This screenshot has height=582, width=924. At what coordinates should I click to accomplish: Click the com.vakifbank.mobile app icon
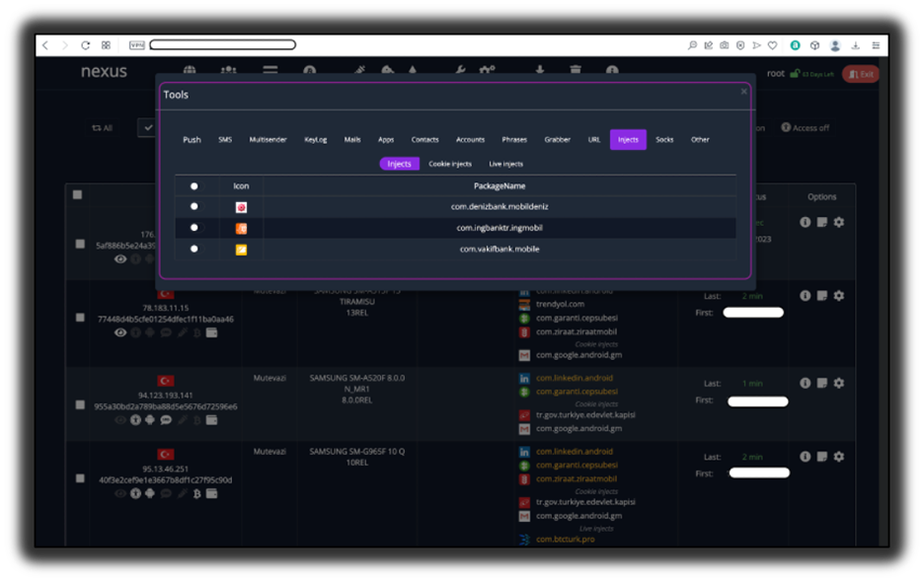[x=241, y=250]
